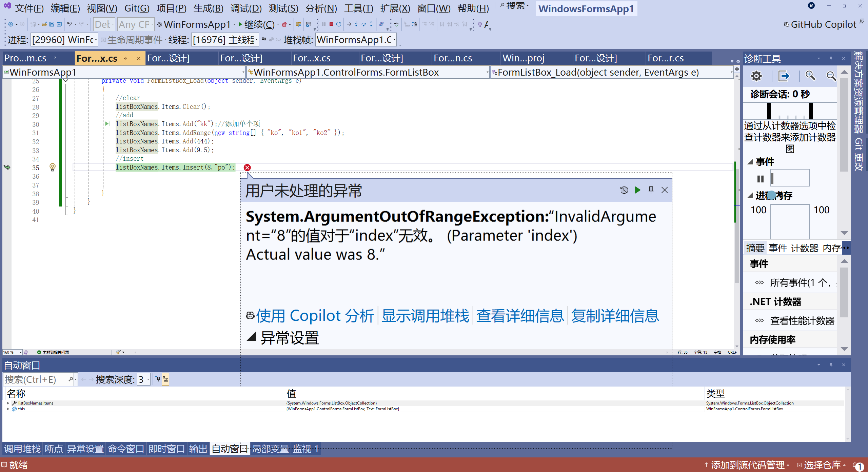Click 使用 Copilot 分析 link
This screenshot has height=472, width=868.
315,316
